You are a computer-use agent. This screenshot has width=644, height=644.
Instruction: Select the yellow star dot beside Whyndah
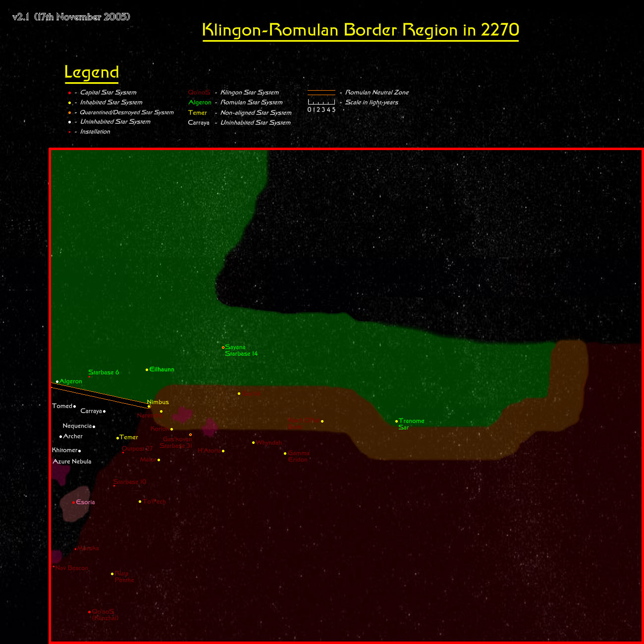coord(253,443)
